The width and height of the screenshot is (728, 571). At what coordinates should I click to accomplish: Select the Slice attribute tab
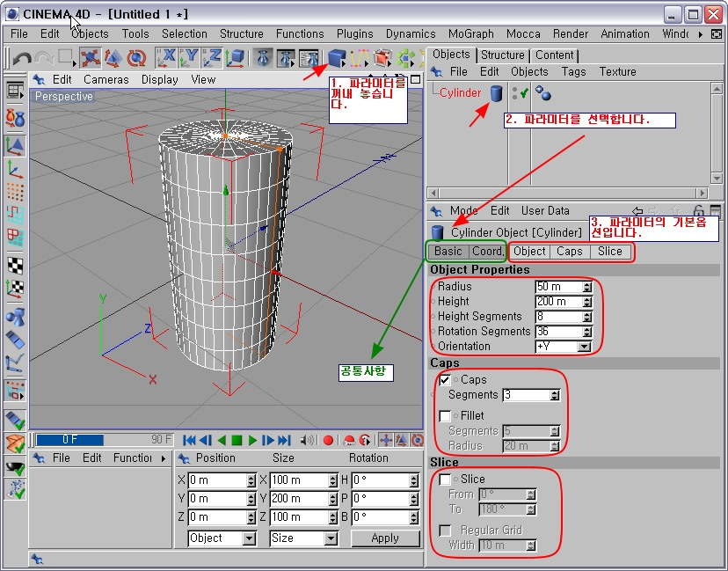coord(609,252)
